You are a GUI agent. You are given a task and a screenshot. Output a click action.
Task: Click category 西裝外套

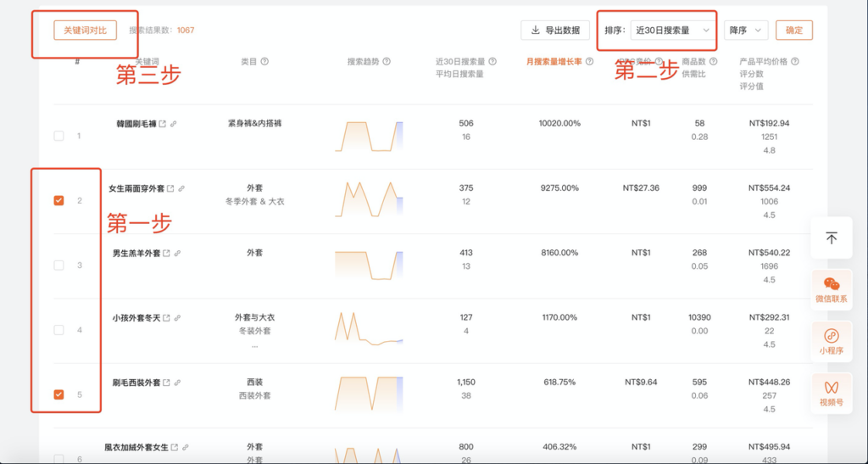pos(254,396)
